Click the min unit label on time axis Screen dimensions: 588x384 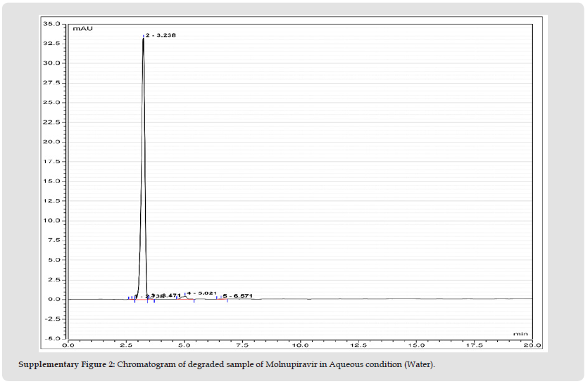click(520, 333)
